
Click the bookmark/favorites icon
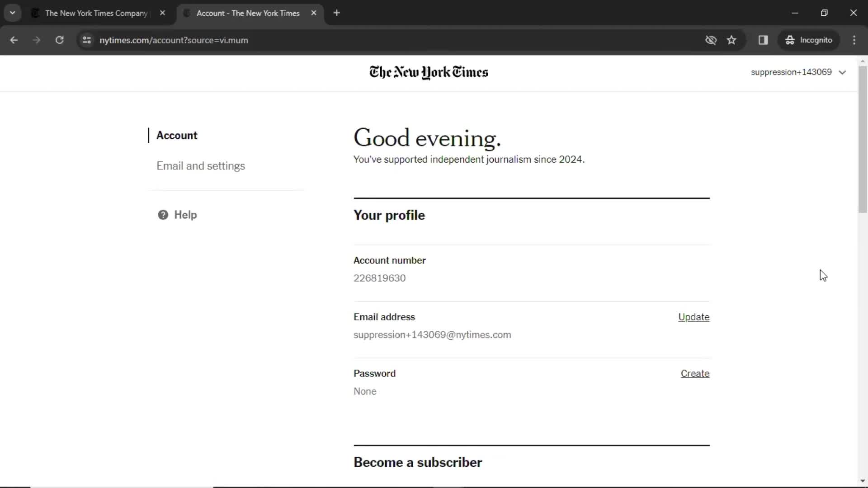click(731, 40)
